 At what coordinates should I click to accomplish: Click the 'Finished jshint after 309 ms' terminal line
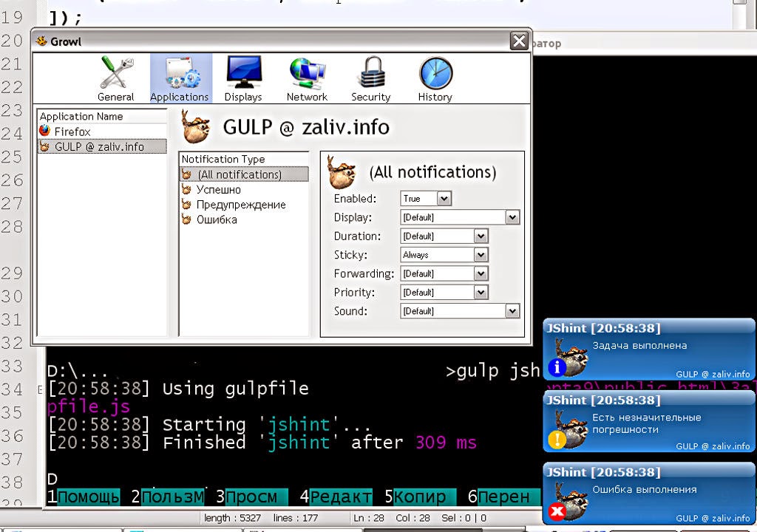(262, 443)
